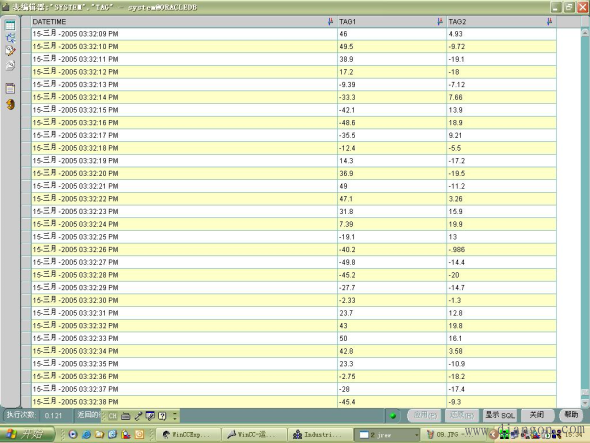The width and height of the screenshot is (590, 443).
Task: Open the folder icon in quick launch
Action: 100,434
